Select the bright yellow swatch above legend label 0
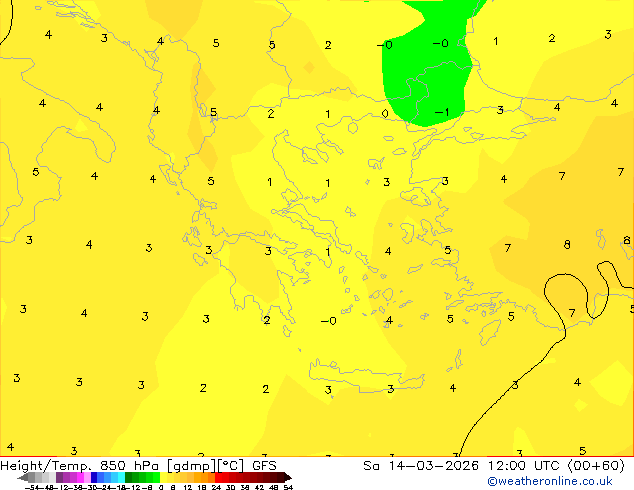634x490 pixels. click(x=163, y=477)
